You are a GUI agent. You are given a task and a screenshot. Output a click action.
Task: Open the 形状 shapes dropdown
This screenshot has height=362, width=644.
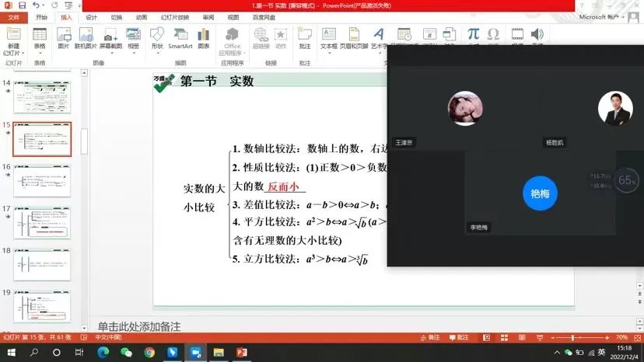157,47
